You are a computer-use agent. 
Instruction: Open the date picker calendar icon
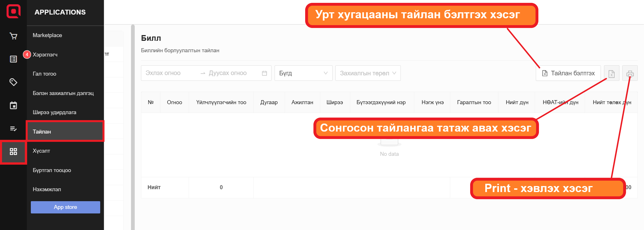(264, 73)
